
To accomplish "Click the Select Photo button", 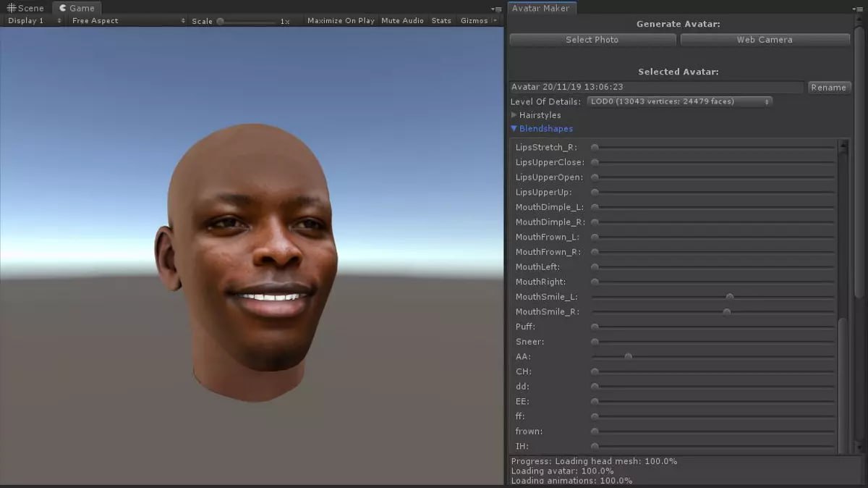I will click(x=592, y=40).
